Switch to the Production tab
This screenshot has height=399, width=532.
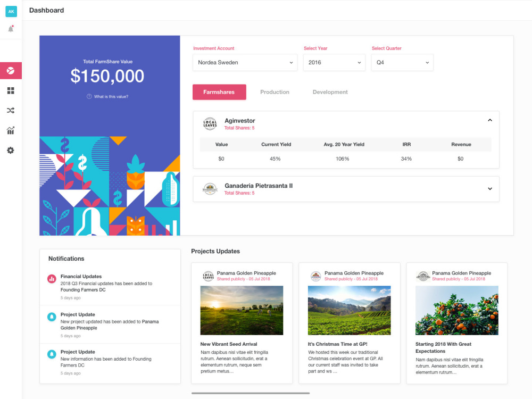[x=275, y=92]
